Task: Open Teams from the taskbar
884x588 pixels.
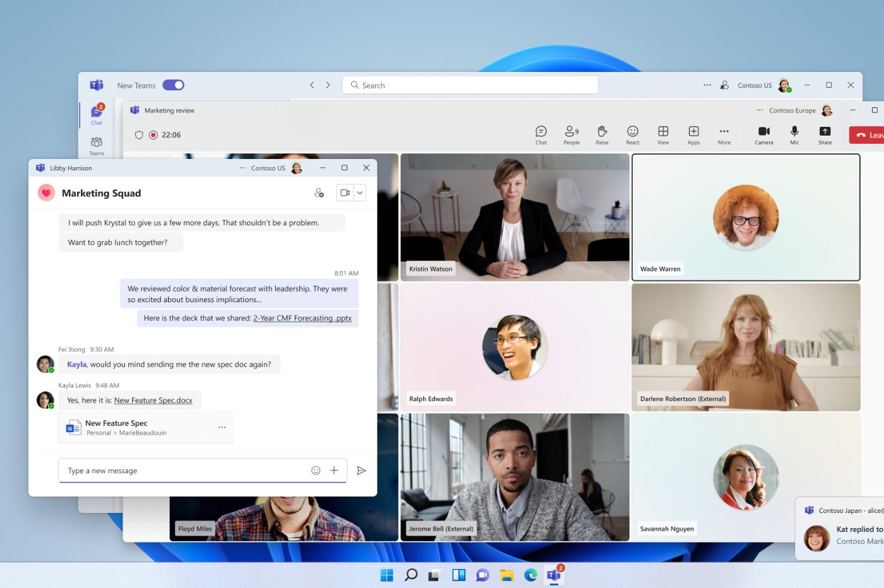Action: coord(554,575)
